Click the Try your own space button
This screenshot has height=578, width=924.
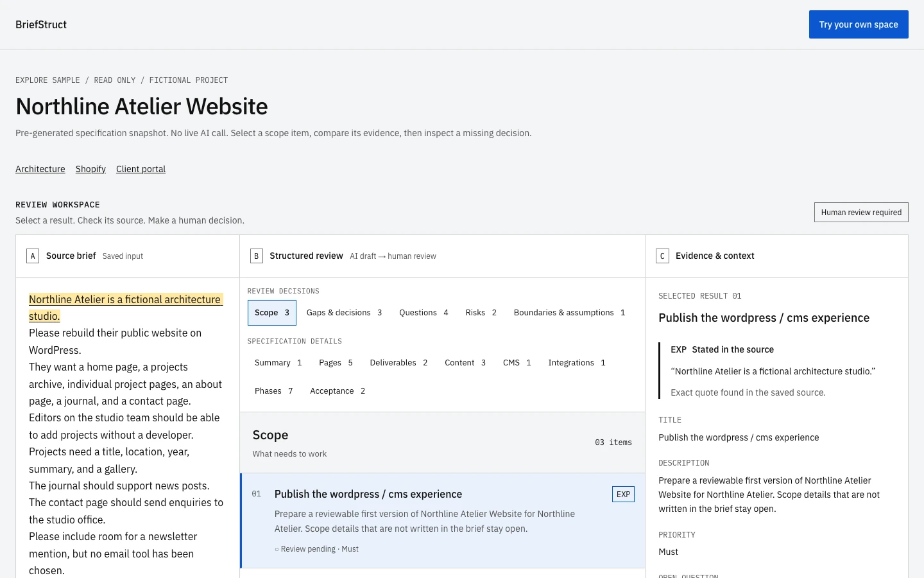(859, 24)
